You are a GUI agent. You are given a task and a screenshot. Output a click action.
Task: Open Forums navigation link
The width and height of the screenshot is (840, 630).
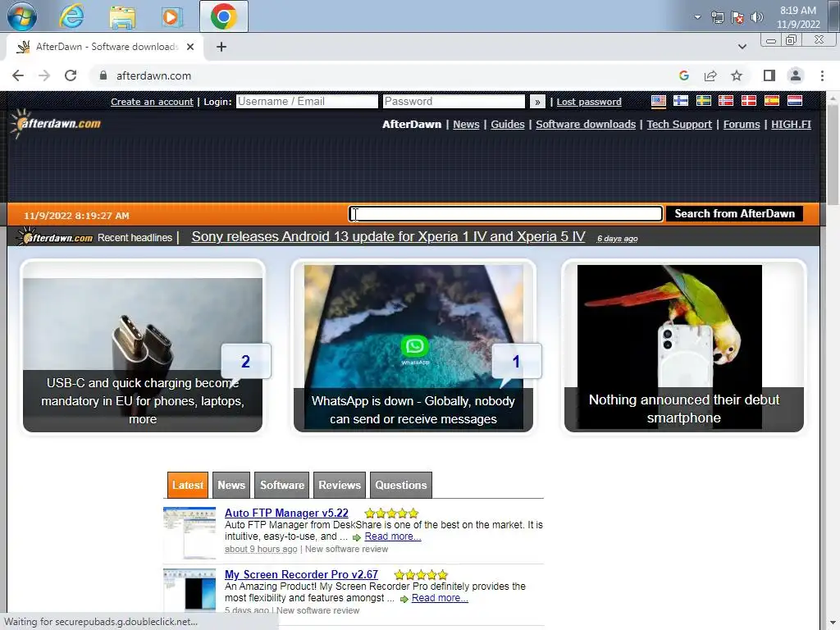pyautogui.click(x=742, y=125)
